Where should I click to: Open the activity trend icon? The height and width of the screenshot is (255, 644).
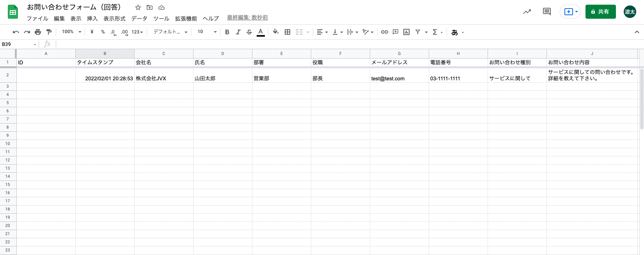tap(527, 12)
